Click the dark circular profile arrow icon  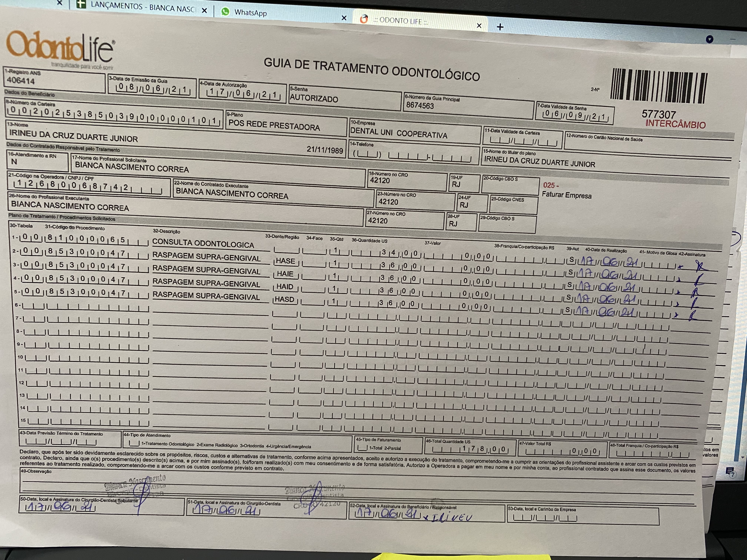click(710, 39)
